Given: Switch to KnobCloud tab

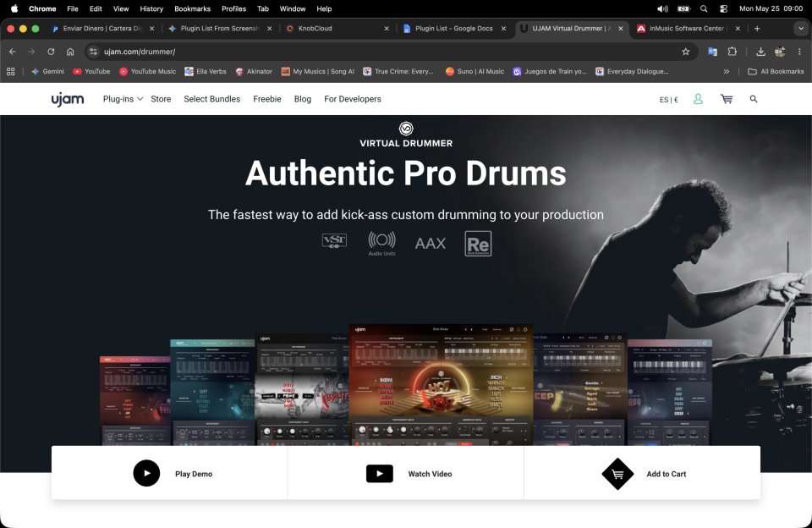Looking at the screenshot, I should [x=335, y=29].
